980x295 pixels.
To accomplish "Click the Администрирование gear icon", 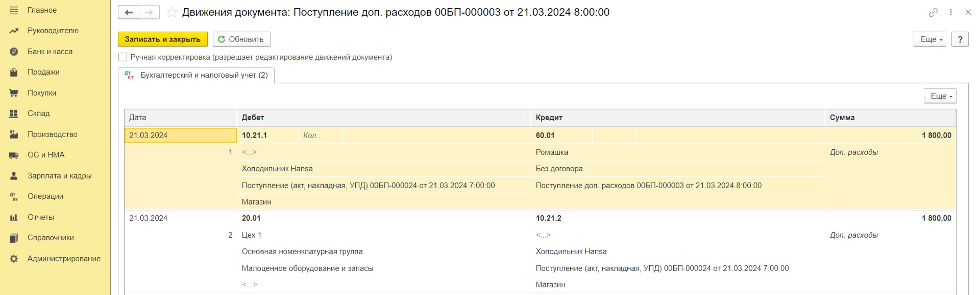I will point(14,259).
